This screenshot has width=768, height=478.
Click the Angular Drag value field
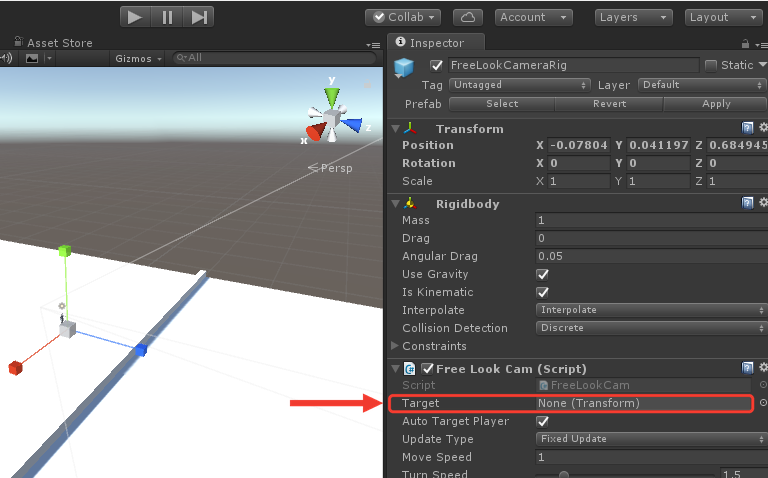pyautogui.click(x=652, y=256)
